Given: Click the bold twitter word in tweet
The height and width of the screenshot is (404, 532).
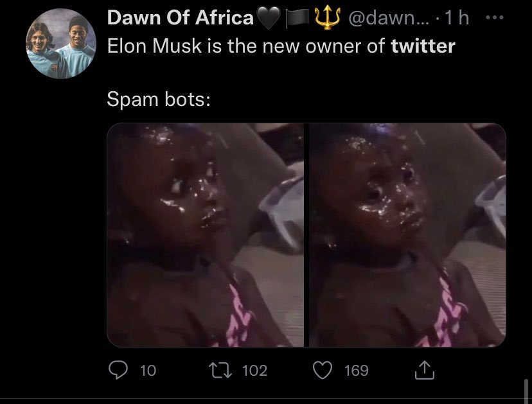Looking at the screenshot, I should tap(423, 47).
